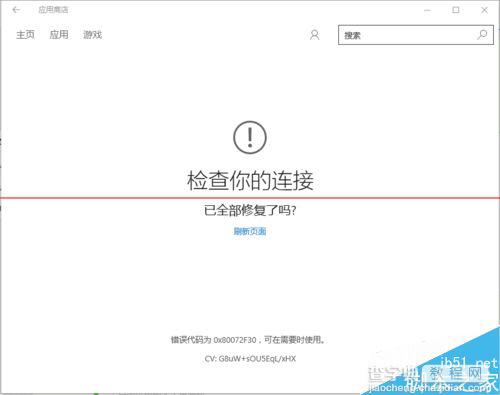This screenshot has width=500, height=395.
Task: Click the 应用商店 window title
Action: [53, 10]
